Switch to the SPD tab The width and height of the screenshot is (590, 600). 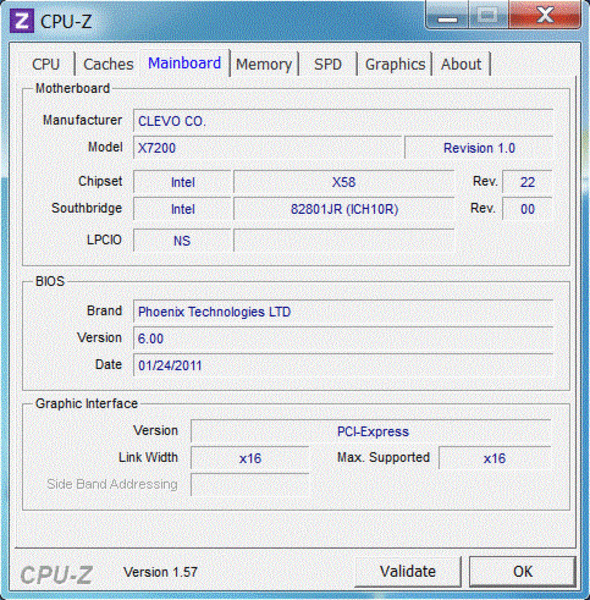328,64
